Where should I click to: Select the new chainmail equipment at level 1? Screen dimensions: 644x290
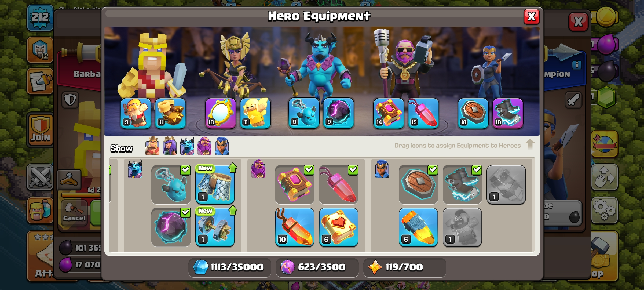click(x=215, y=185)
